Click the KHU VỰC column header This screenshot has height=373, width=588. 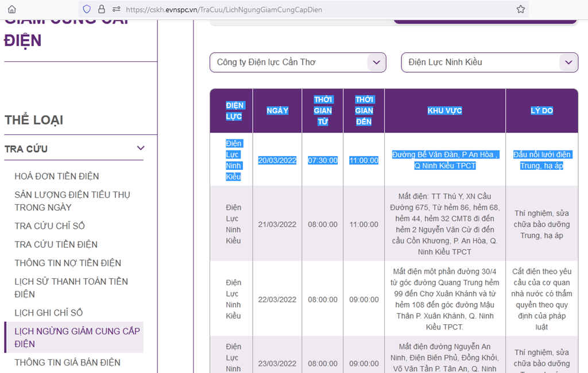tap(444, 111)
